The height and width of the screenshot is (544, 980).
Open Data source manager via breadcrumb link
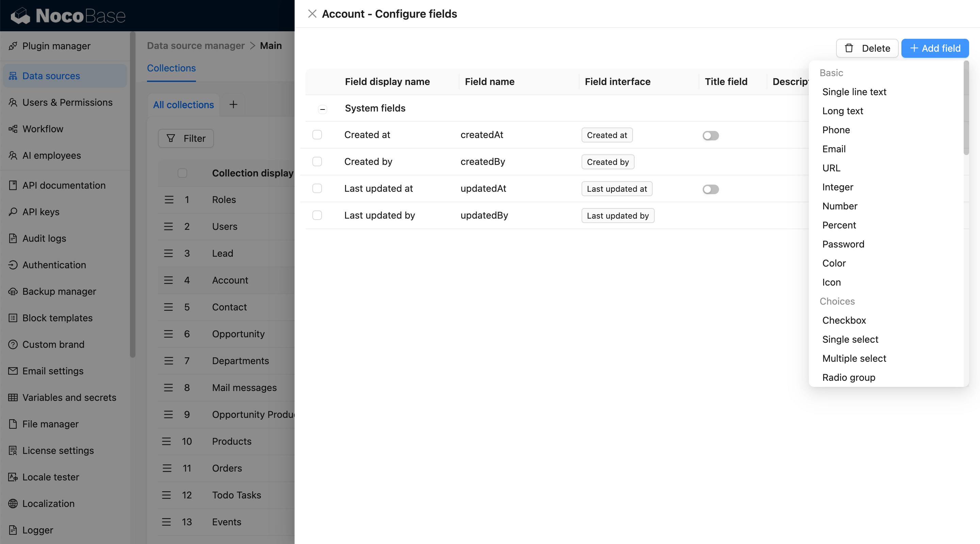tap(196, 45)
